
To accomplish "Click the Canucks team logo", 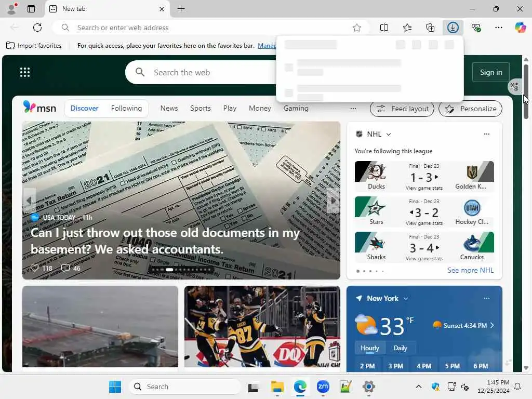I will point(472,243).
